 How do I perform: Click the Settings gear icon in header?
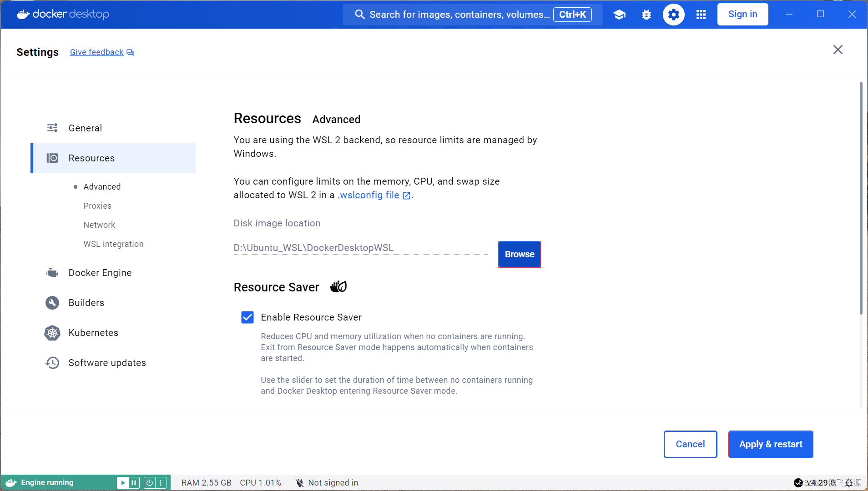[x=674, y=15]
